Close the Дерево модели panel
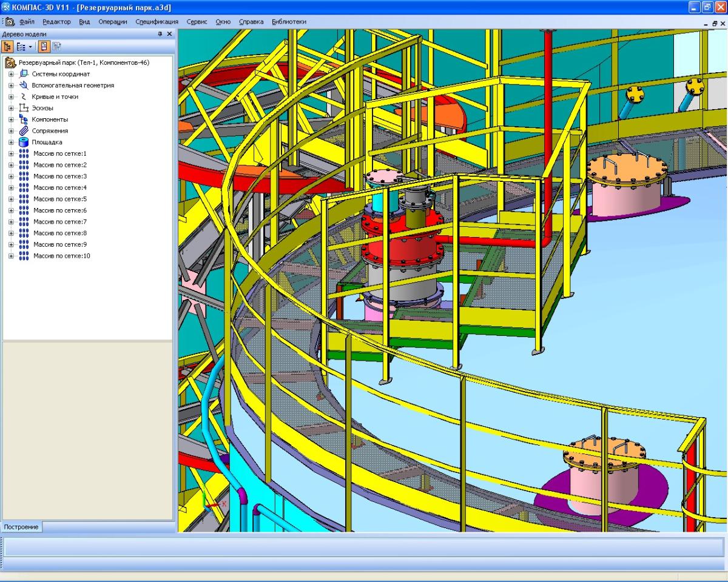This screenshot has height=582, width=728. [x=170, y=35]
